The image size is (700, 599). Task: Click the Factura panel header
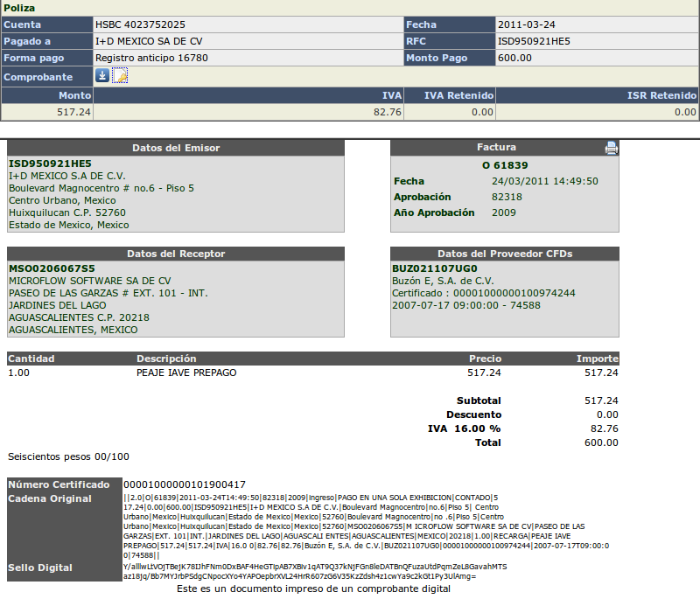coord(496,147)
